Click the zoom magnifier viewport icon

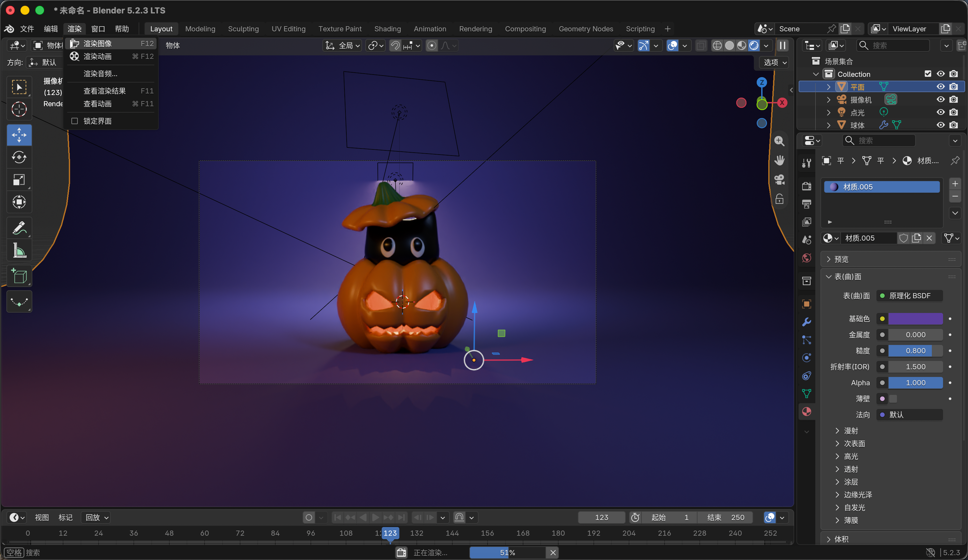tap(779, 141)
